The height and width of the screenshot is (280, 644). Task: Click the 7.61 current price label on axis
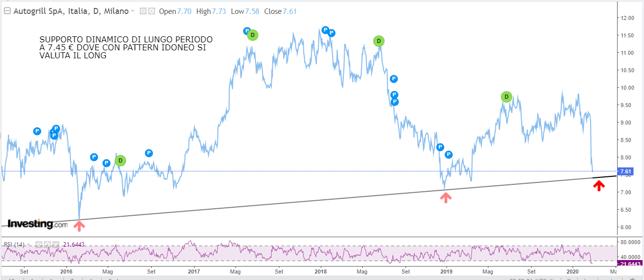[626, 172]
